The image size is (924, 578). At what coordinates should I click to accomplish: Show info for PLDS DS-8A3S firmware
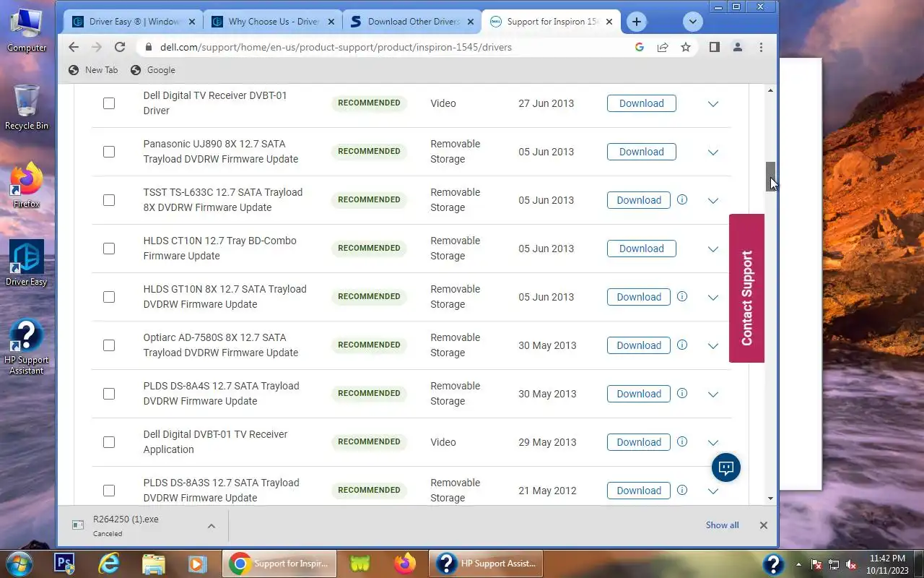coord(682,490)
